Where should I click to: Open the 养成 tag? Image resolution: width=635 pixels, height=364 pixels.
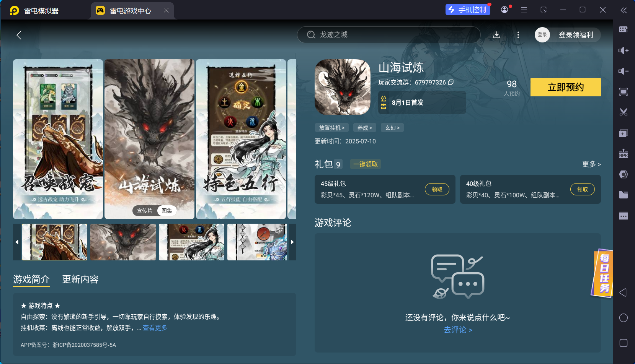click(x=365, y=128)
